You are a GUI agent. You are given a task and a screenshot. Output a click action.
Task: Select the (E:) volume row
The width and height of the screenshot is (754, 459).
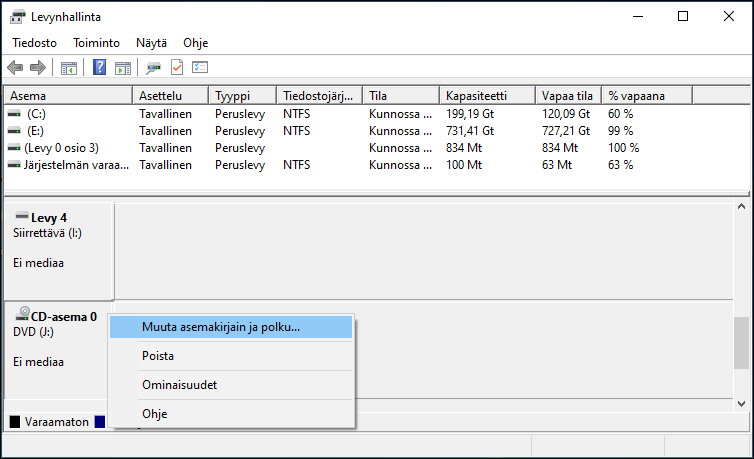(x=36, y=130)
